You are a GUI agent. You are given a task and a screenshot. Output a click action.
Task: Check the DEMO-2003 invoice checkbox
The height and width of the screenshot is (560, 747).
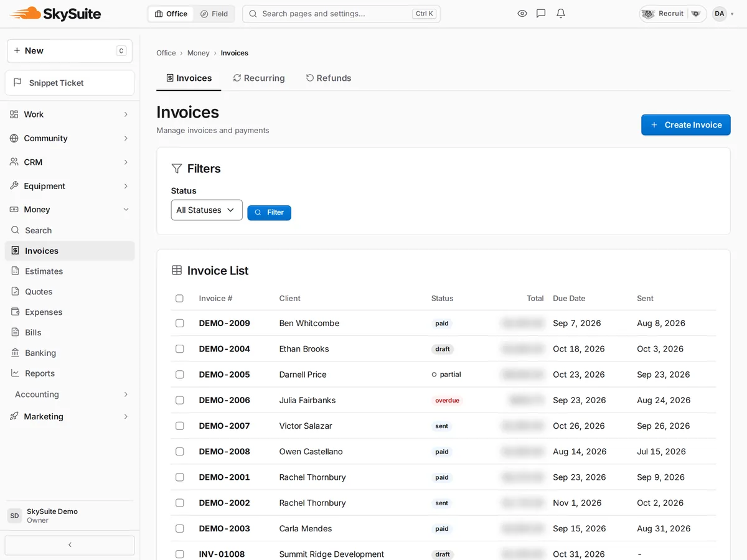coord(179,528)
